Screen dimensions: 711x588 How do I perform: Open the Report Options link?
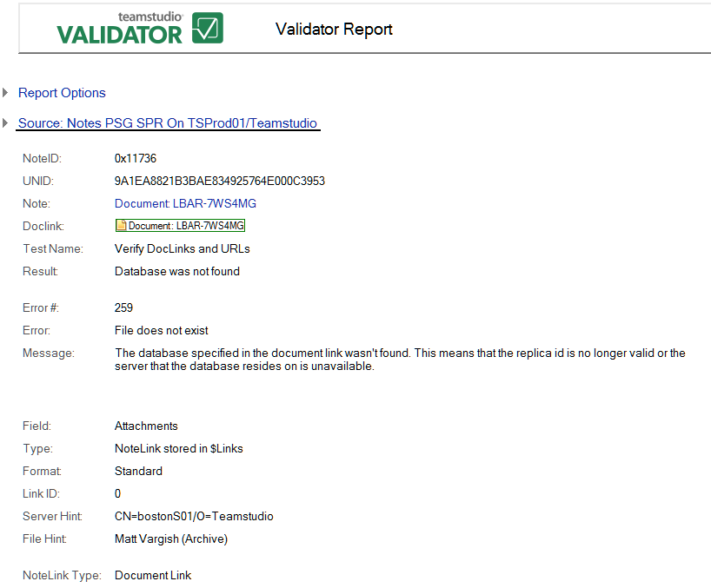(62, 93)
